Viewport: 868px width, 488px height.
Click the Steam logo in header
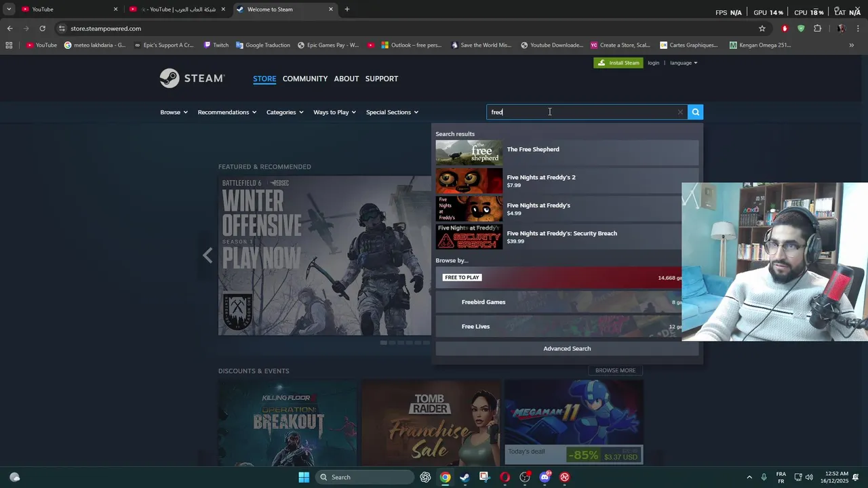click(x=192, y=79)
